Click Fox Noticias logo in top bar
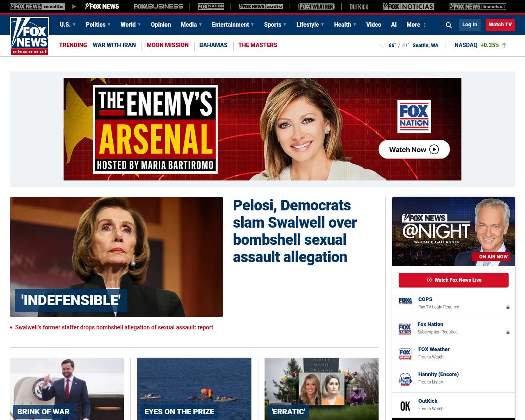 [409, 7]
